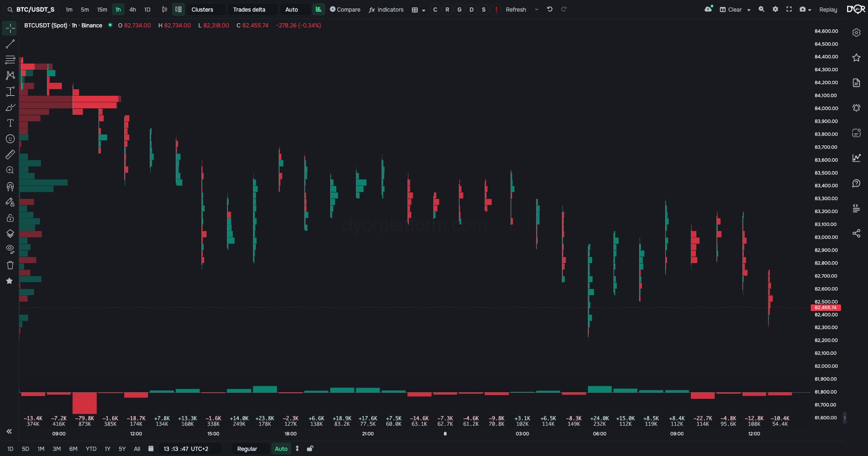Select the 3M date range
This screenshot has height=456, width=868.
click(x=57, y=449)
